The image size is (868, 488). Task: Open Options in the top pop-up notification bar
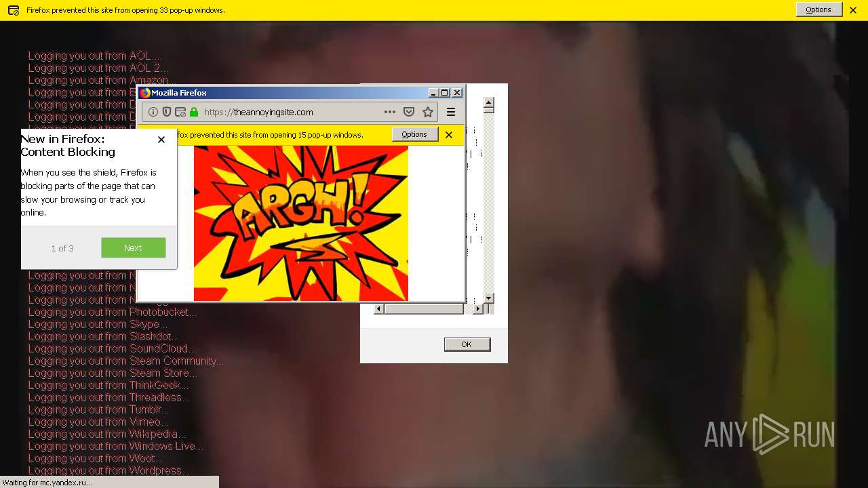[x=818, y=9]
